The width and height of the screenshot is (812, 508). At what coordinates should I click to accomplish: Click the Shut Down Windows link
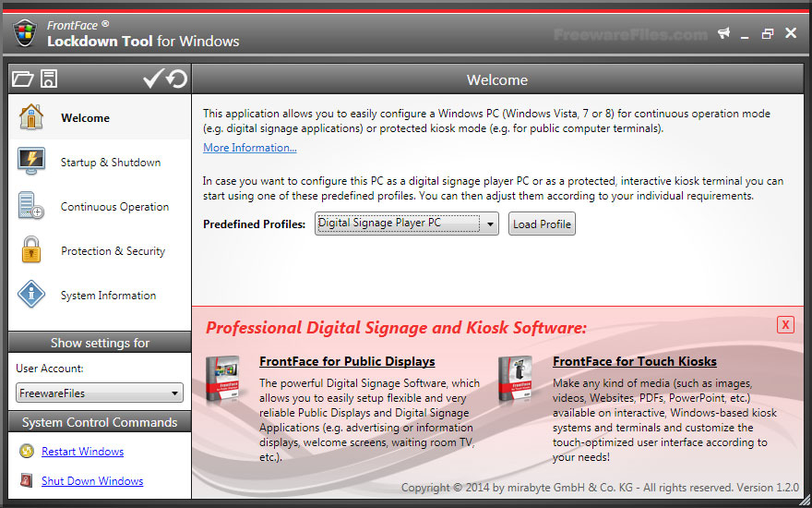(92, 481)
